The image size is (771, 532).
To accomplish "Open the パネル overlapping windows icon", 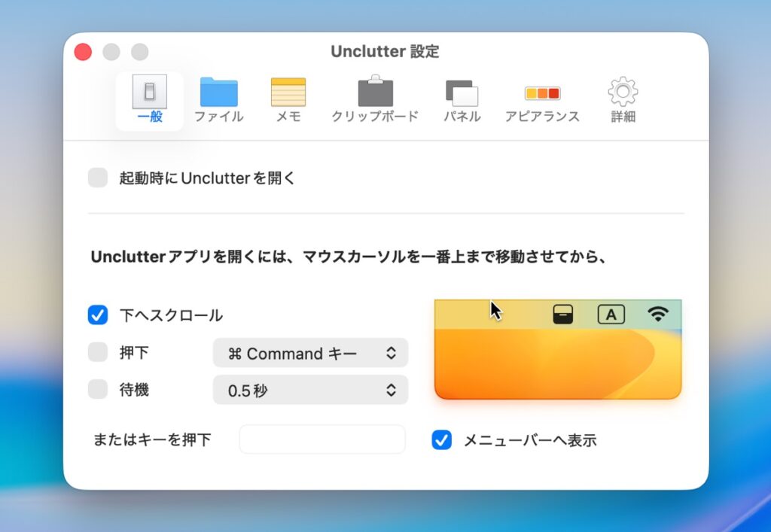I will [x=462, y=93].
